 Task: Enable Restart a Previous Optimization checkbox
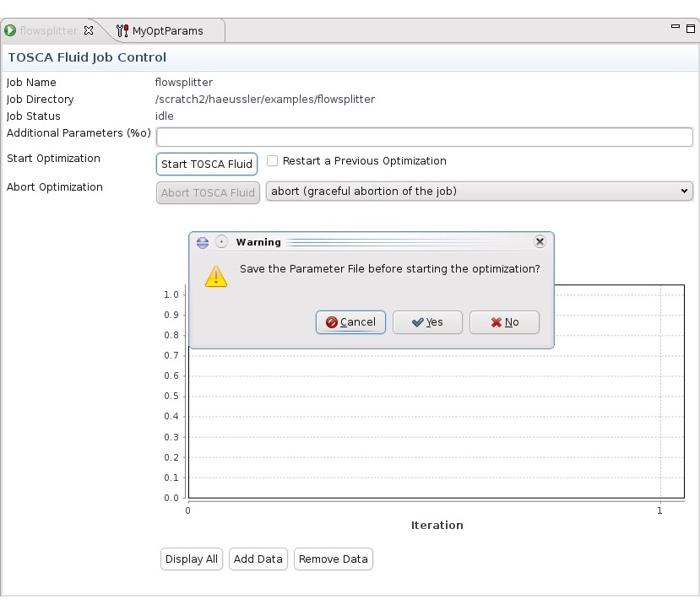[x=272, y=160]
